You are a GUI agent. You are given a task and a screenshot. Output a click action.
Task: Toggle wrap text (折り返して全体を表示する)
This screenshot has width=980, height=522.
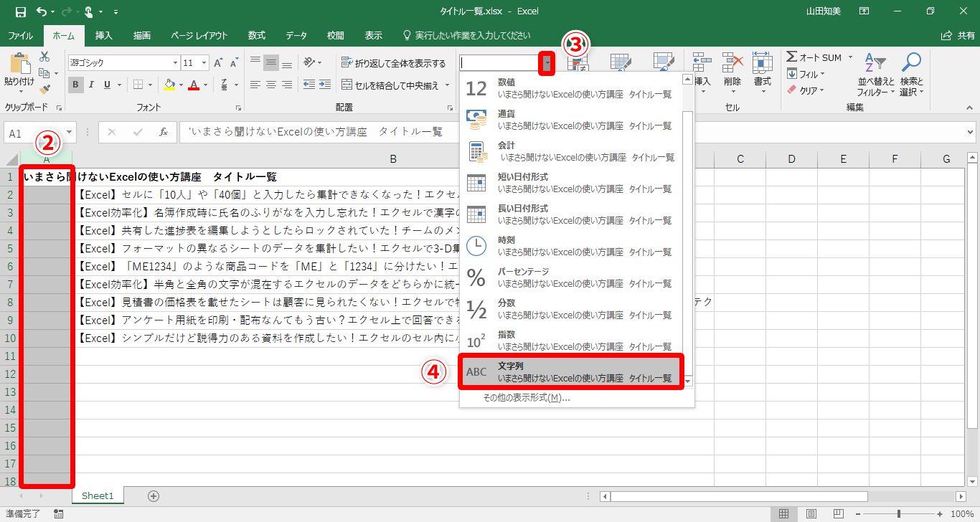394,63
